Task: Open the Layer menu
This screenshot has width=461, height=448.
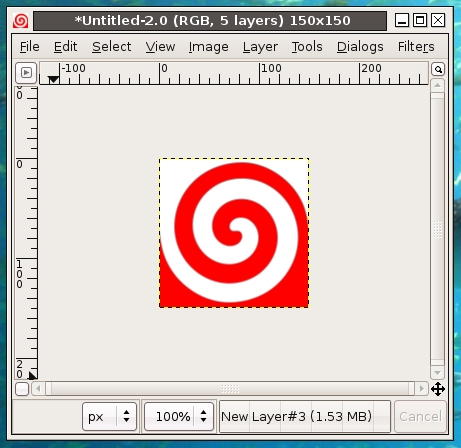Action: (260, 47)
